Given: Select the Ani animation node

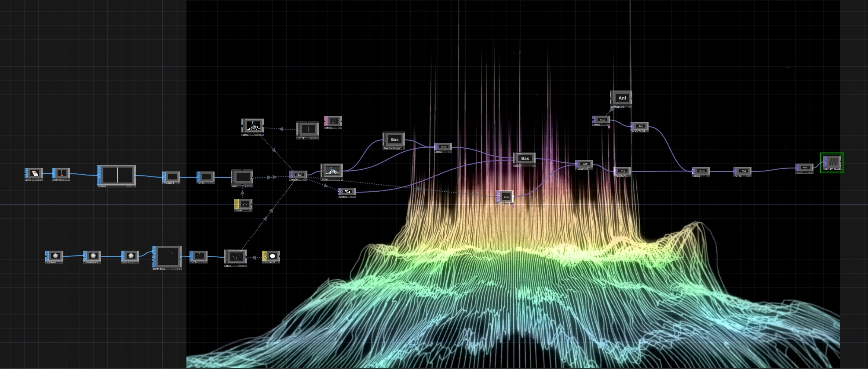Looking at the screenshot, I should click(622, 98).
